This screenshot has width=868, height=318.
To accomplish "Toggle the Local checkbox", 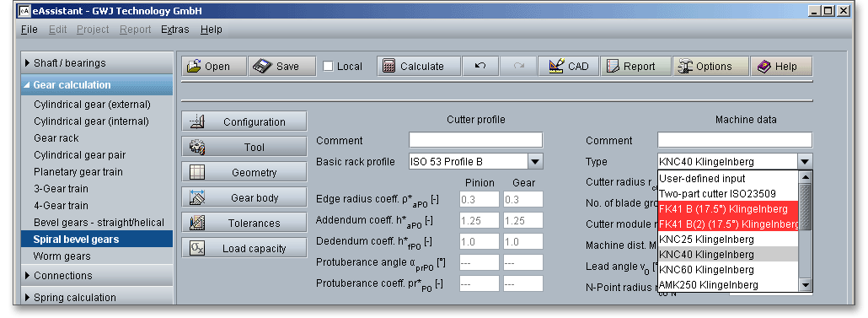I will pos(328,66).
